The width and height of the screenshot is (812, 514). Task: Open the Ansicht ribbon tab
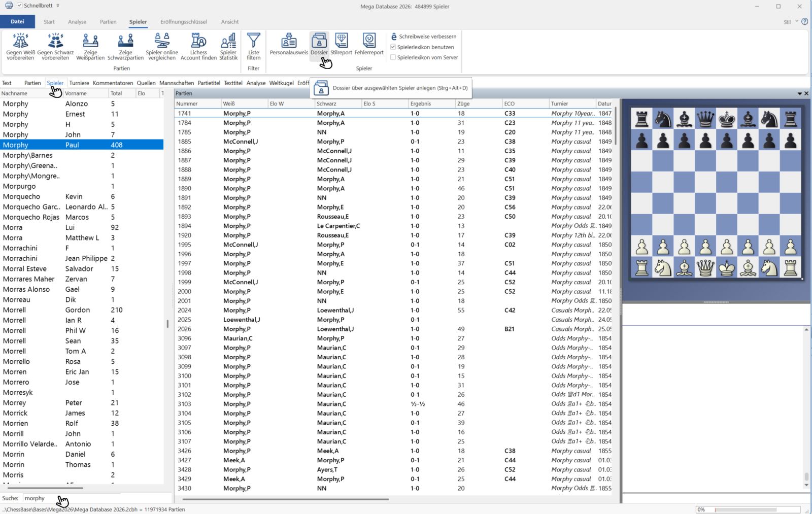(230, 22)
